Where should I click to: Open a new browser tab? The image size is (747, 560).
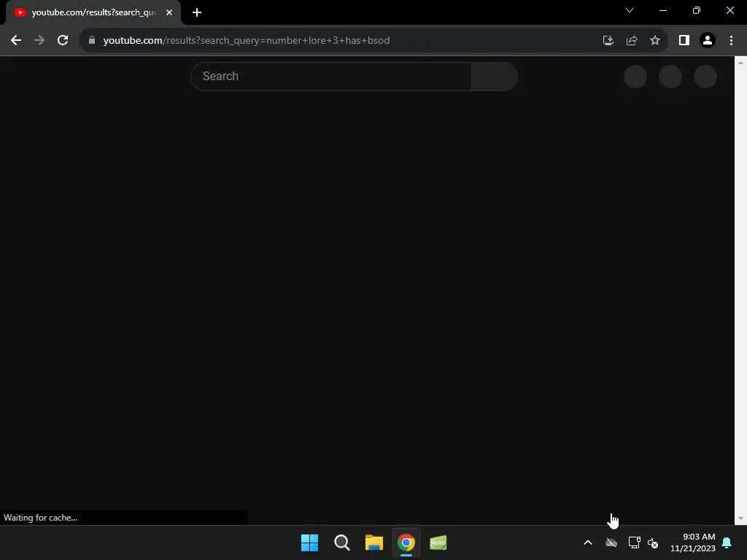click(197, 12)
